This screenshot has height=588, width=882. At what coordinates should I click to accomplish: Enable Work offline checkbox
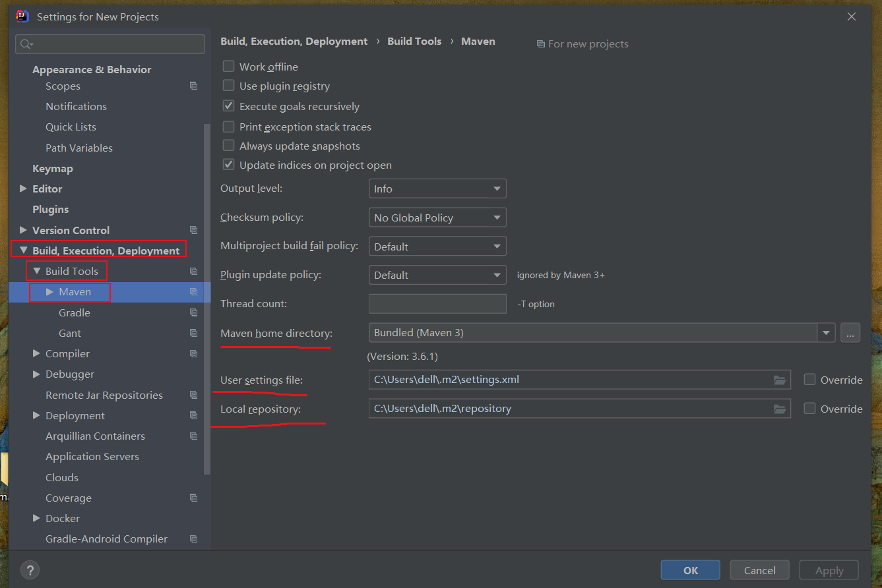(228, 66)
